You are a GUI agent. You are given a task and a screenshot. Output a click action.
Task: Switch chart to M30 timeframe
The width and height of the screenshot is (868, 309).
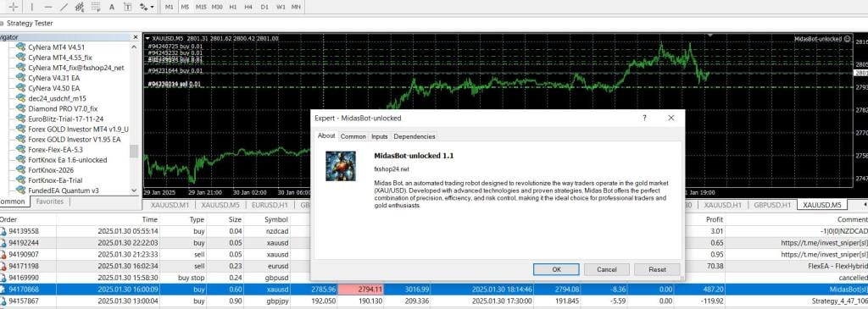click(217, 7)
